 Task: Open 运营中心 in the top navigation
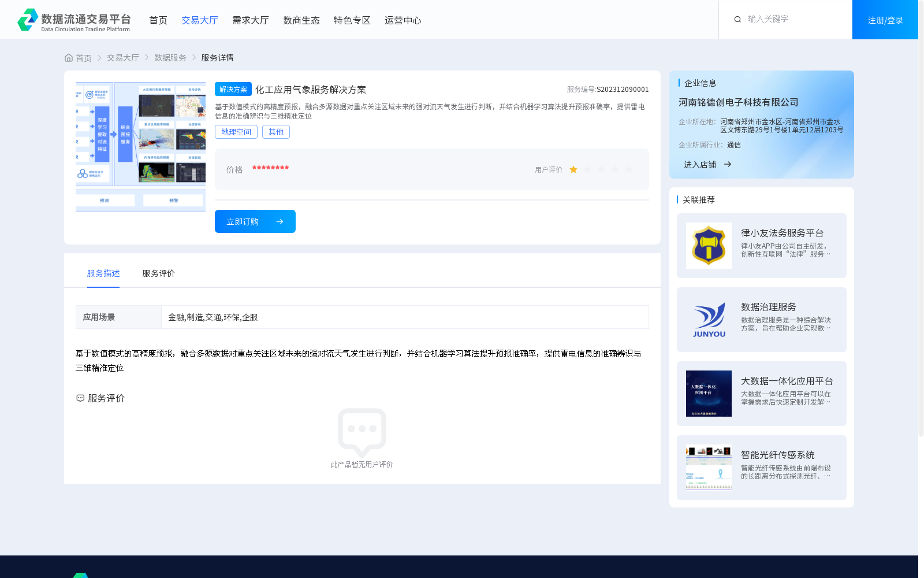403,20
